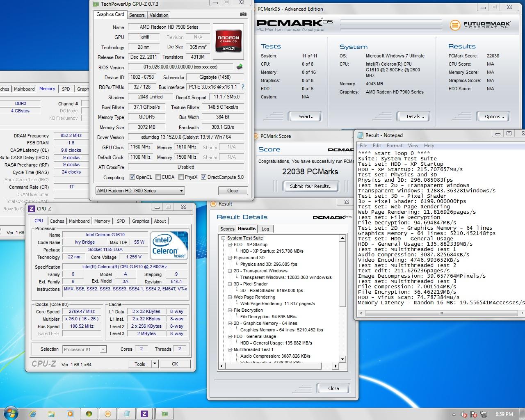
Task: Open the CPU-Z Tools dropdown arrow
Action: [x=155, y=364]
